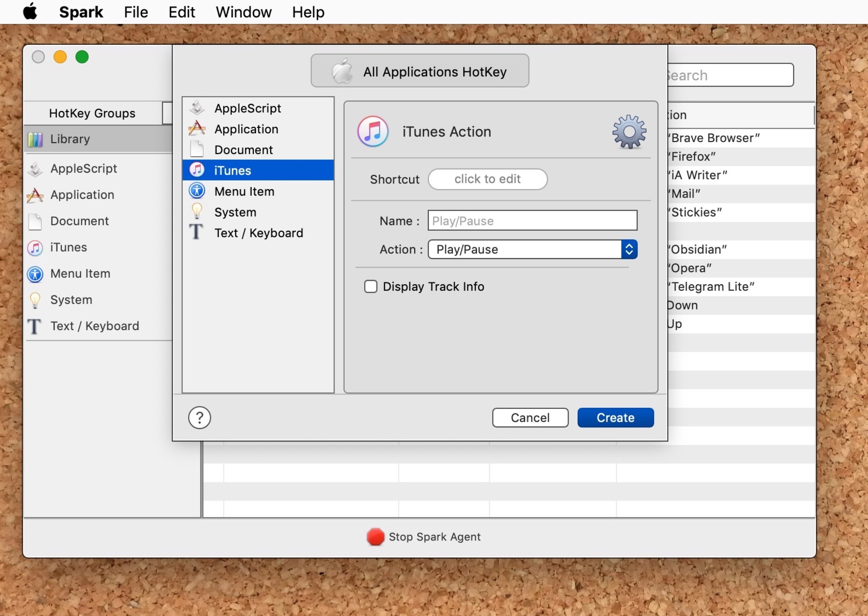Click the red Stop Spark Agent icon
Viewport: 868px width, 616px height.
coord(375,537)
